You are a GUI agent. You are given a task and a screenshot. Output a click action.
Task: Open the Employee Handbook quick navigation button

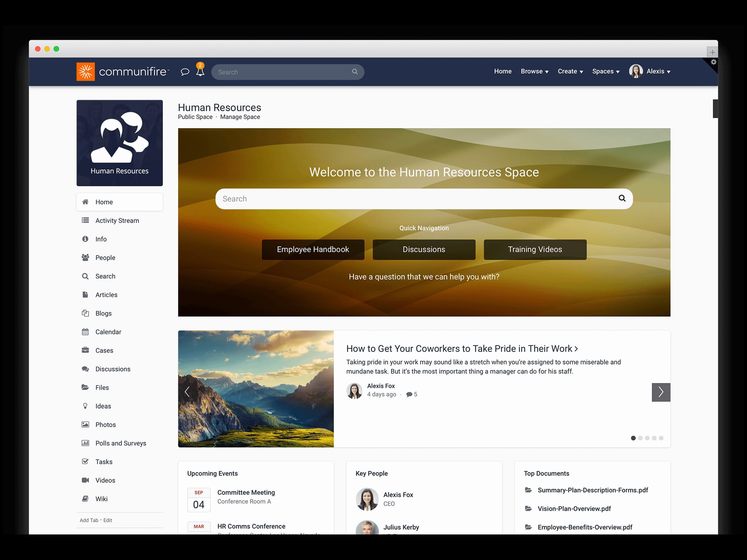[x=313, y=249]
